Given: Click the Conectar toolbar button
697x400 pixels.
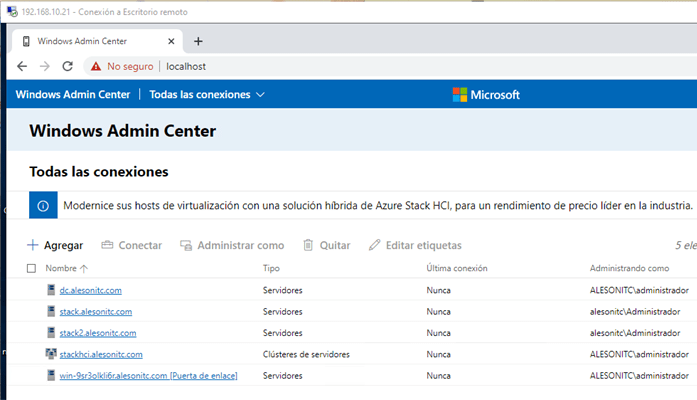Looking at the screenshot, I should (132, 245).
